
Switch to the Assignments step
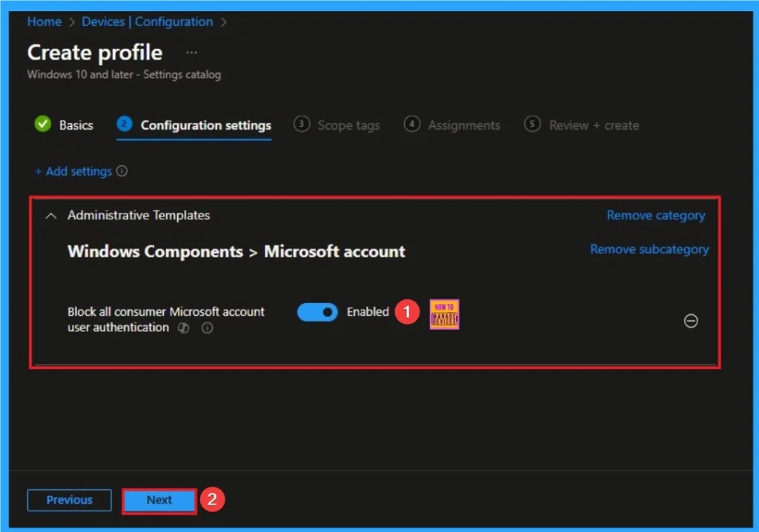[x=464, y=124]
